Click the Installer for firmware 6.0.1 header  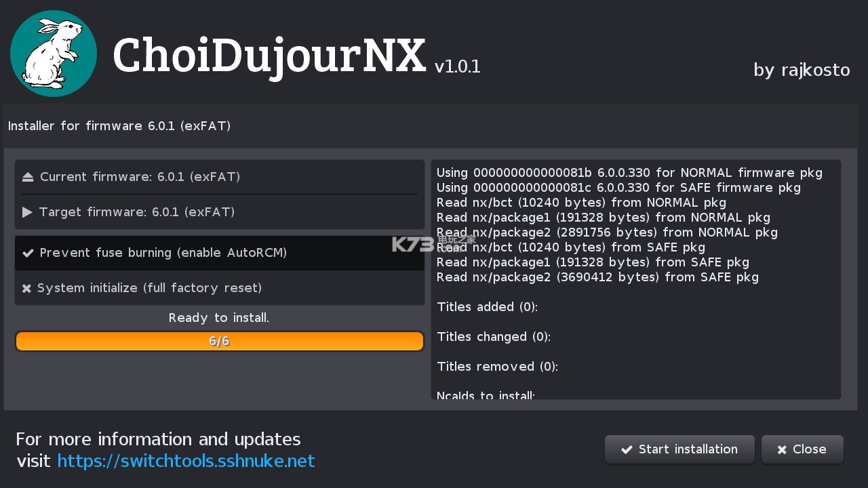click(x=119, y=126)
